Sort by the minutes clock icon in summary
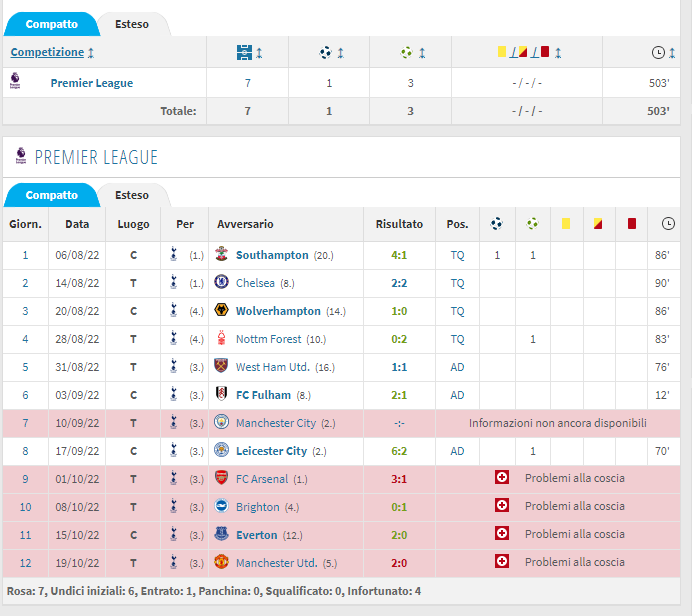 658,53
